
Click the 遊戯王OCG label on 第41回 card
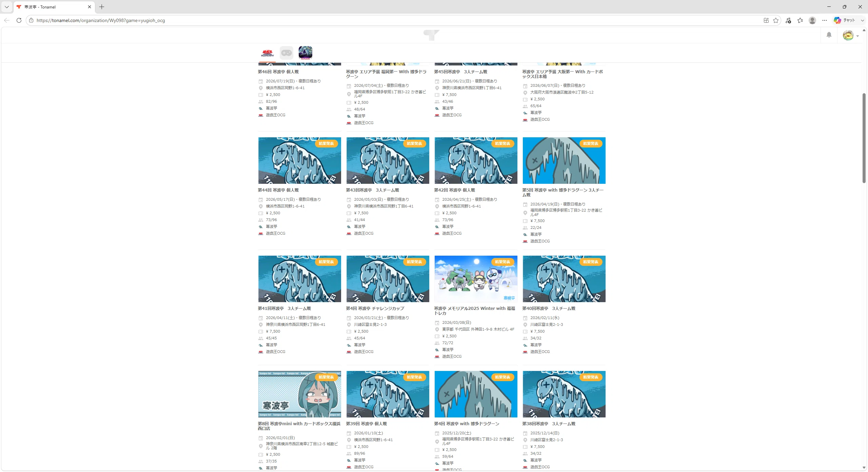pos(276,352)
